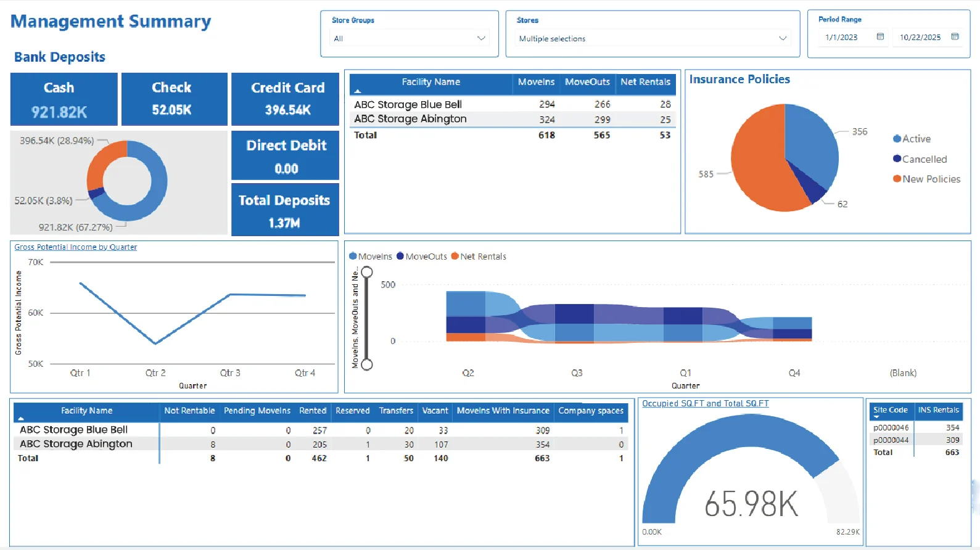
Task: Sort by MoveIns With Insurance column
Action: tap(503, 411)
